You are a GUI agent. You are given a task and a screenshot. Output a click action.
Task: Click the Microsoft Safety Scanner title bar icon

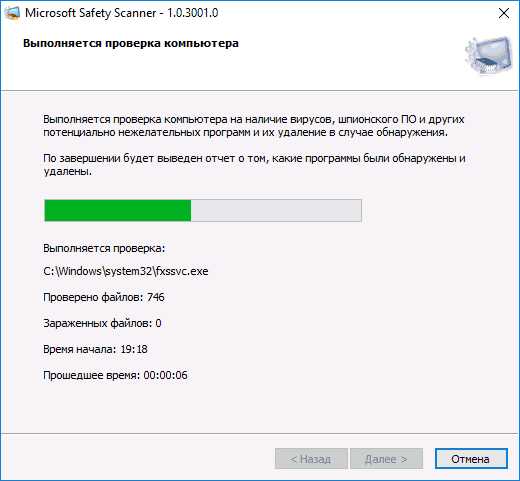pos(12,13)
